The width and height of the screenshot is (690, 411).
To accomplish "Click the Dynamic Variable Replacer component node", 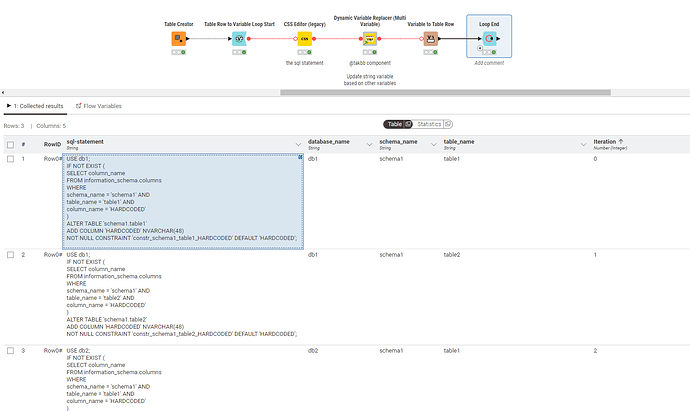I will point(369,40).
